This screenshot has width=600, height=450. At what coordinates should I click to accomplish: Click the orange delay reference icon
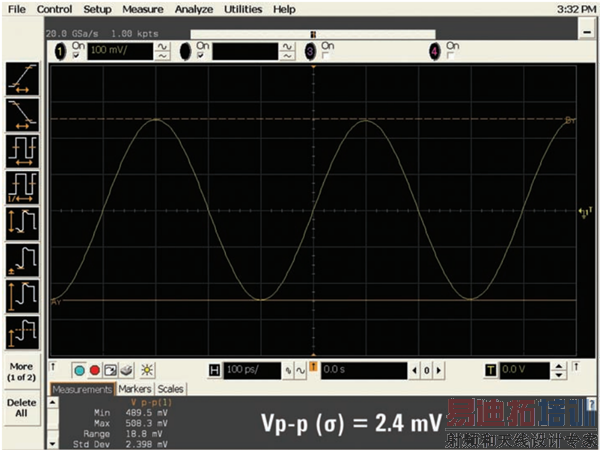(313, 367)
